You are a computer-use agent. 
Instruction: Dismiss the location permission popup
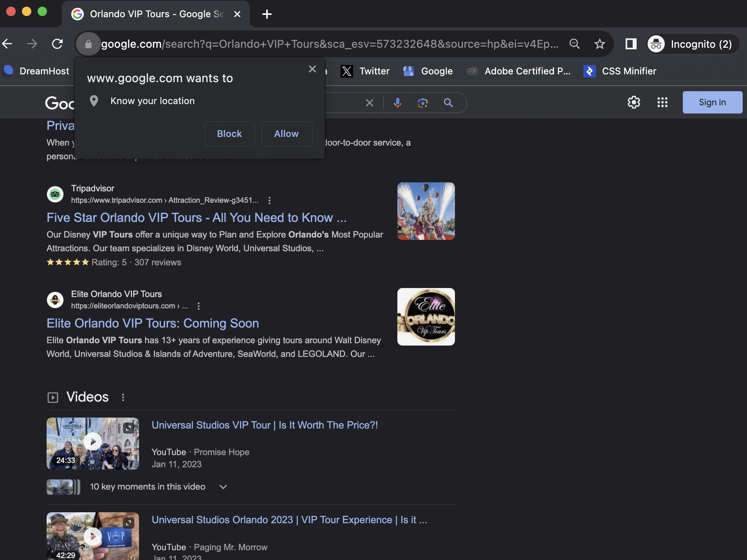click(x=312, y=69)
